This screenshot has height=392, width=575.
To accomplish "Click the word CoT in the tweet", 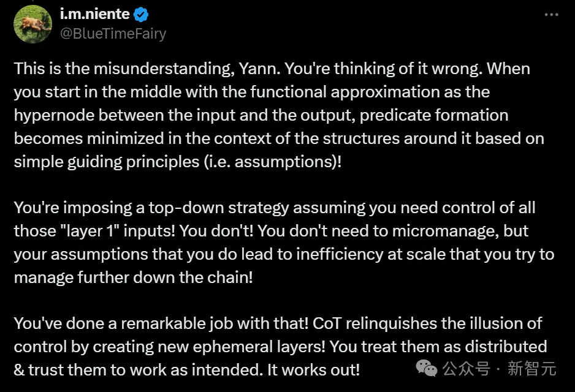I will tap(327, 323).
